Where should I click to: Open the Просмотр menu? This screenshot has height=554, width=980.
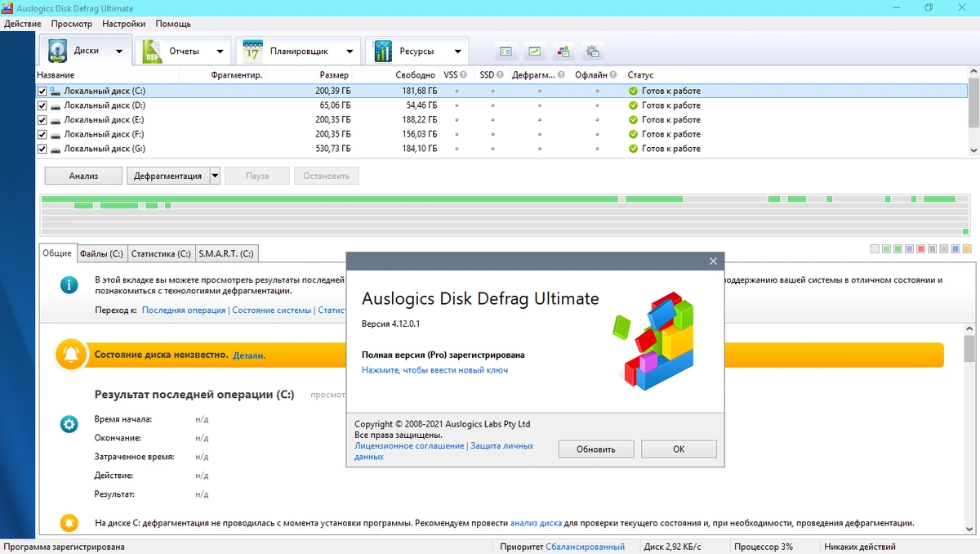click(71, 24)
